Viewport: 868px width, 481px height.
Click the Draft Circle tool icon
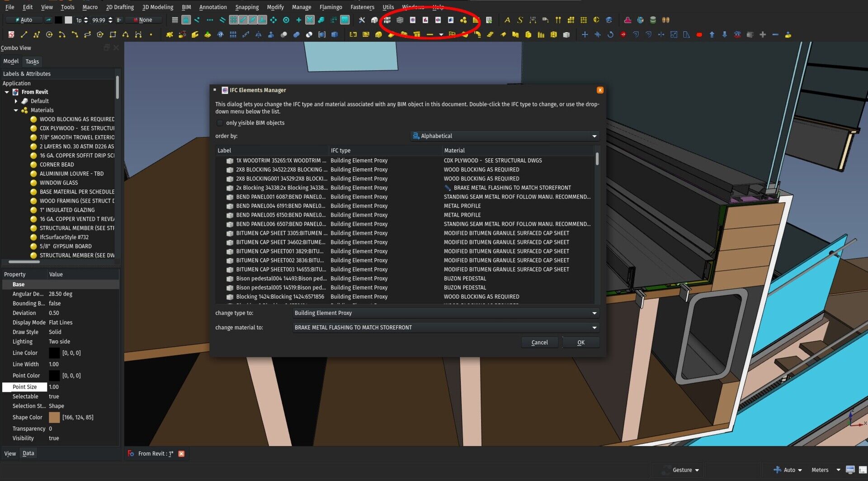point(49,35)
